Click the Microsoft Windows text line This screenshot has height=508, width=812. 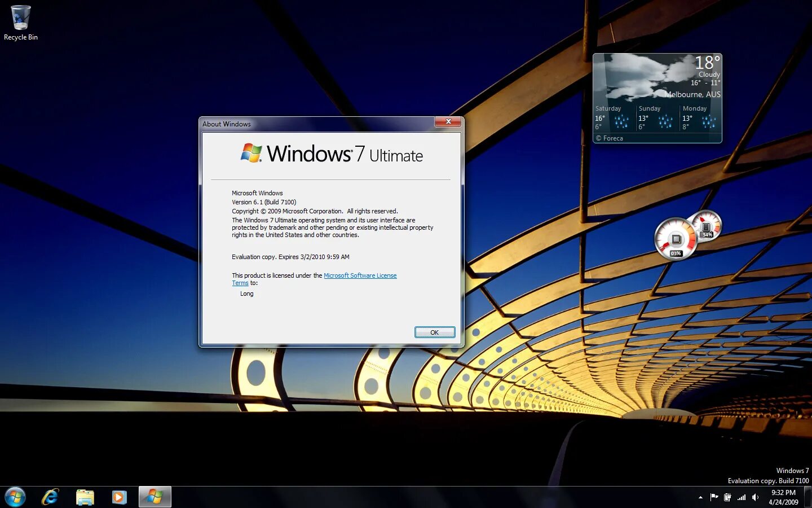tap(257, 193)
